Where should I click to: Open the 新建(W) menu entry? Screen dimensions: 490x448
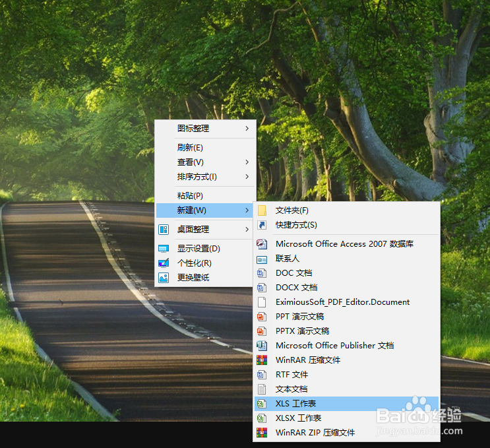(205, 210)
